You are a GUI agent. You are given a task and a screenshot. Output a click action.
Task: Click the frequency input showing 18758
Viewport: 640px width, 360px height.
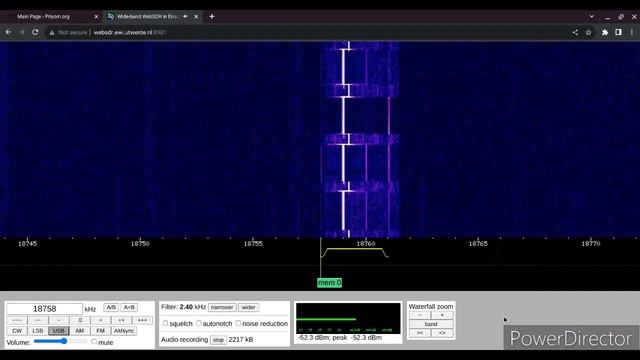tap(44, 309)
